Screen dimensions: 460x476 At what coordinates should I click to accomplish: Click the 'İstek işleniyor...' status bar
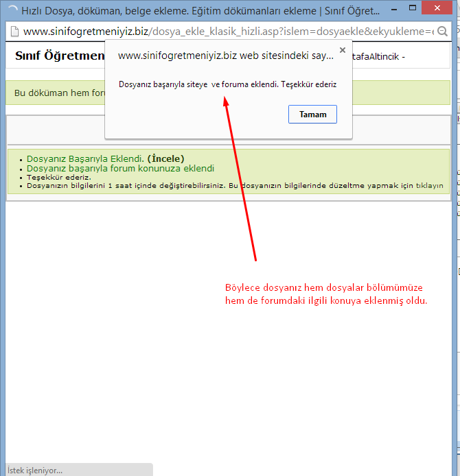[x=34, y=470]
